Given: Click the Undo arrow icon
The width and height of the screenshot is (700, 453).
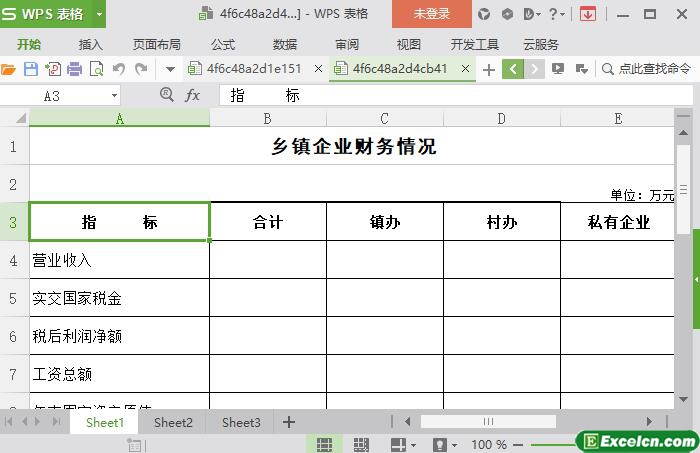Looking at the screenshot, I should pyautogui.click(x=119, y=69).
